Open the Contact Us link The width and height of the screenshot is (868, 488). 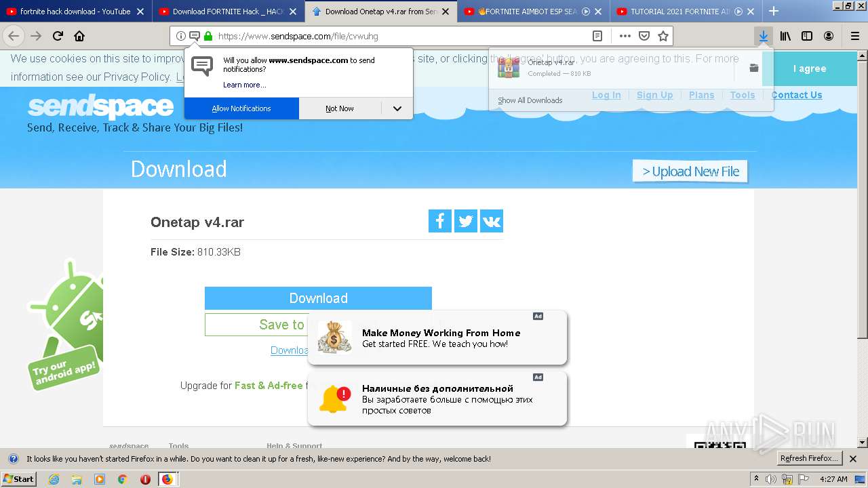[x=796, y=95]
